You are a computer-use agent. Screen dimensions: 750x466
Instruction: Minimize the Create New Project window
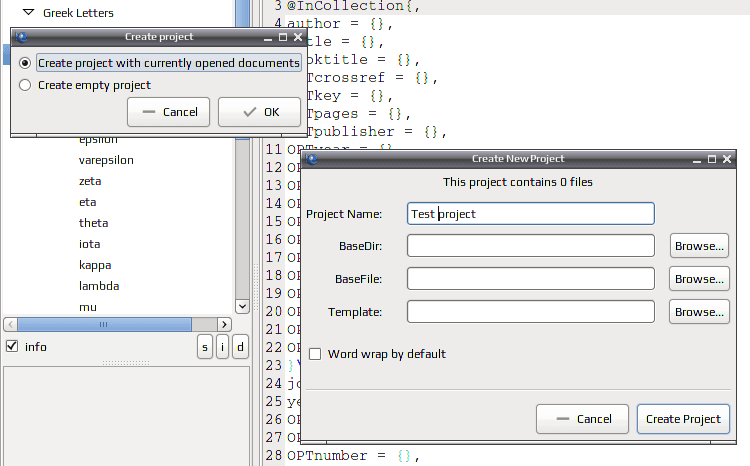pyautogui.click(x=697, y=159)
